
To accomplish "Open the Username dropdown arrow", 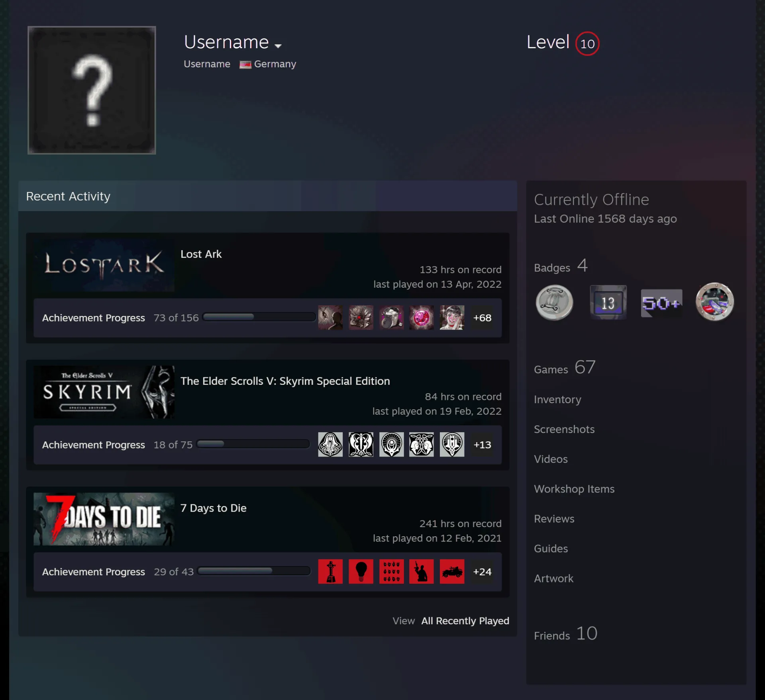I will tap(278, 46).
